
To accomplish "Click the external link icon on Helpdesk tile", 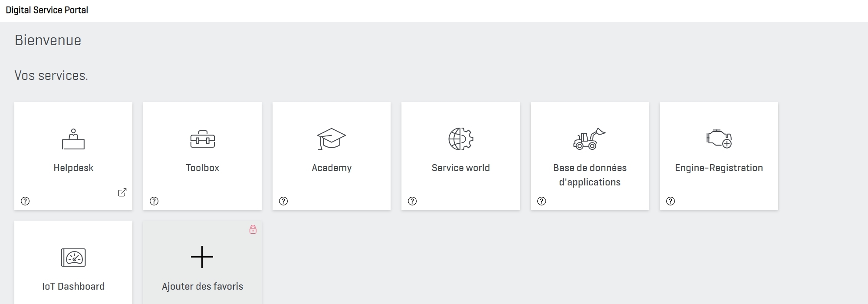I will (x=122, y=192).
